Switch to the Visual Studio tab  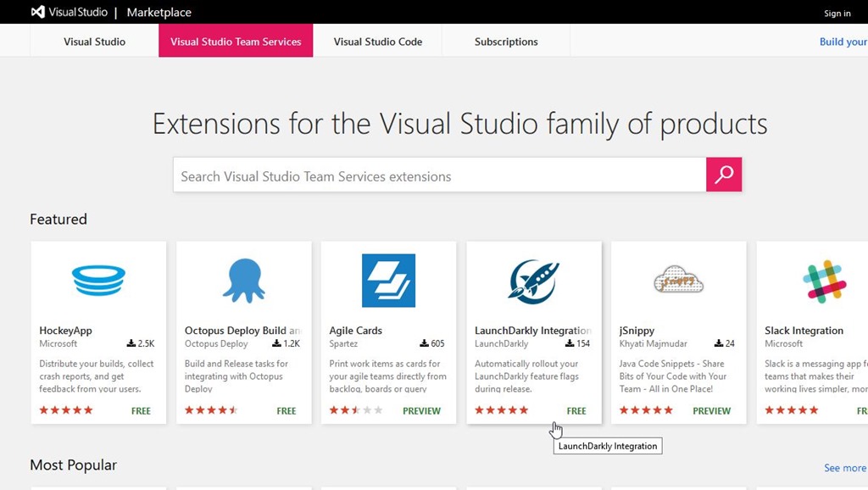point(94,42)
